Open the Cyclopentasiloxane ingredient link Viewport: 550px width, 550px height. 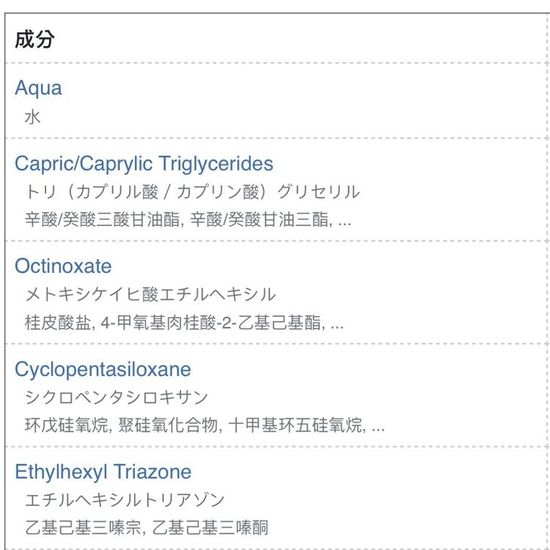tap(103, 369)
